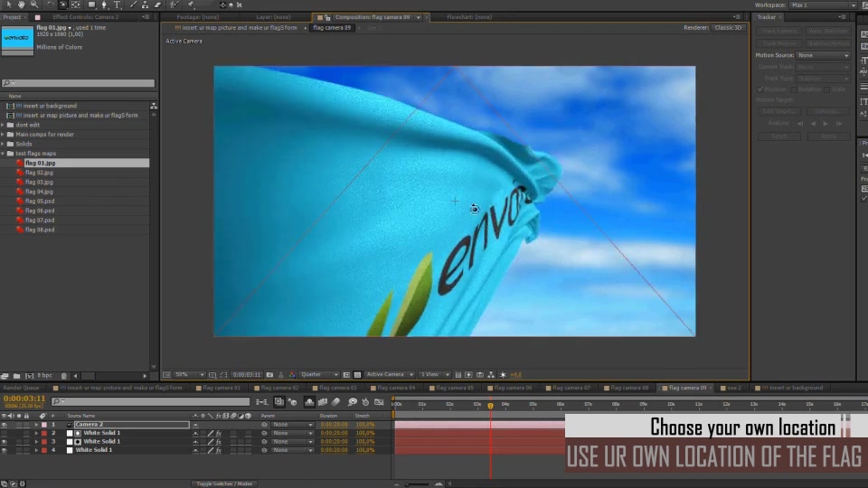Expand Camera 2 layer properties
The image size is (868, 488).
click(36, 425)
